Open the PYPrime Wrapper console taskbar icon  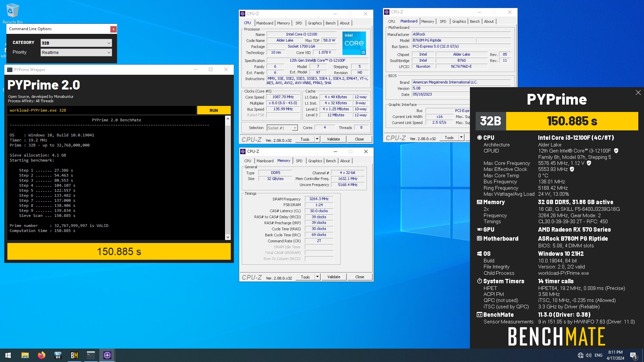pos(91,355)
